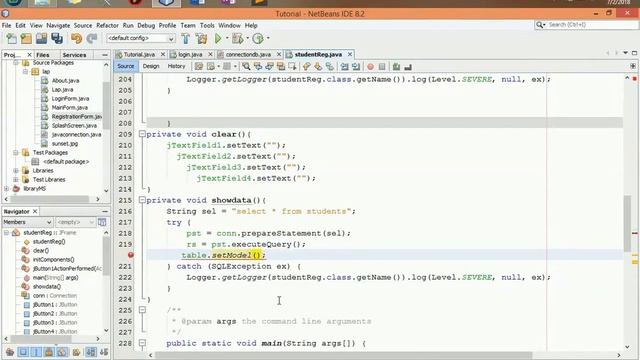This screenshot has height=360, width=640.
Task: Collapse the showdata() method code fold
Action: tap(142, 200)
